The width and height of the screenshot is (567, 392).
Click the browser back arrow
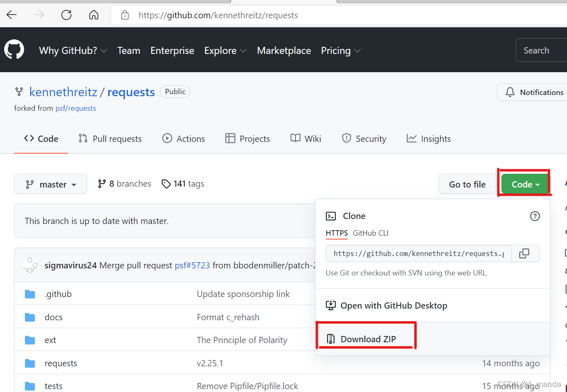pyautogui.click(x=12, y=15)
